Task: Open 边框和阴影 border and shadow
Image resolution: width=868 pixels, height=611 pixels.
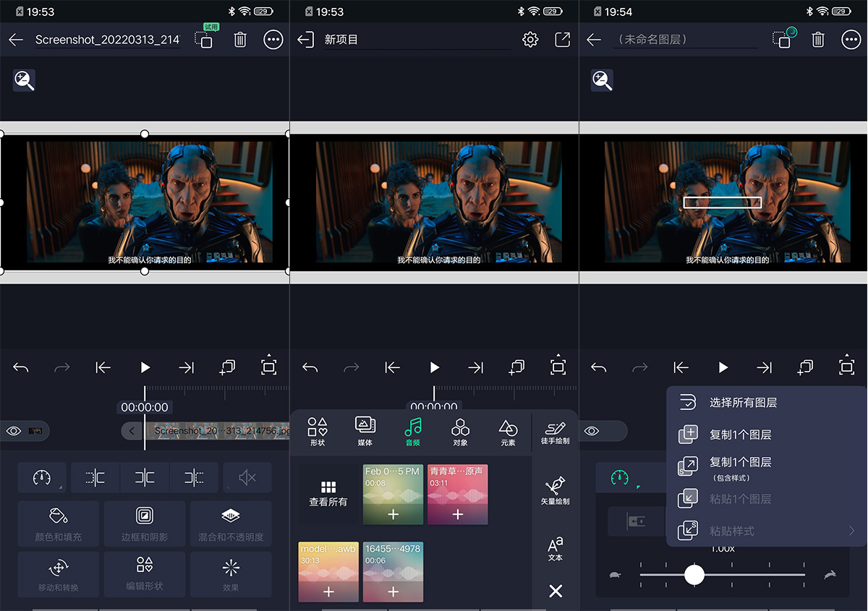Action: [x=145, y=524]
